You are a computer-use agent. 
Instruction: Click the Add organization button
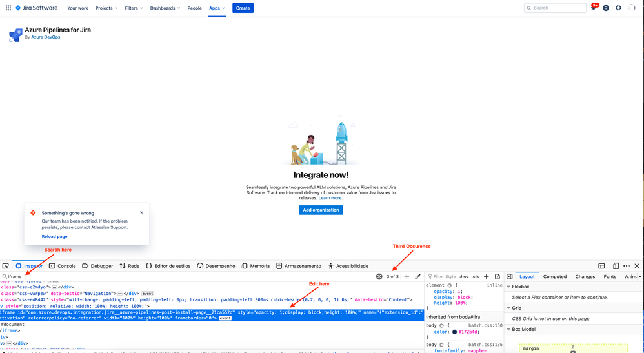coord(321,210)
